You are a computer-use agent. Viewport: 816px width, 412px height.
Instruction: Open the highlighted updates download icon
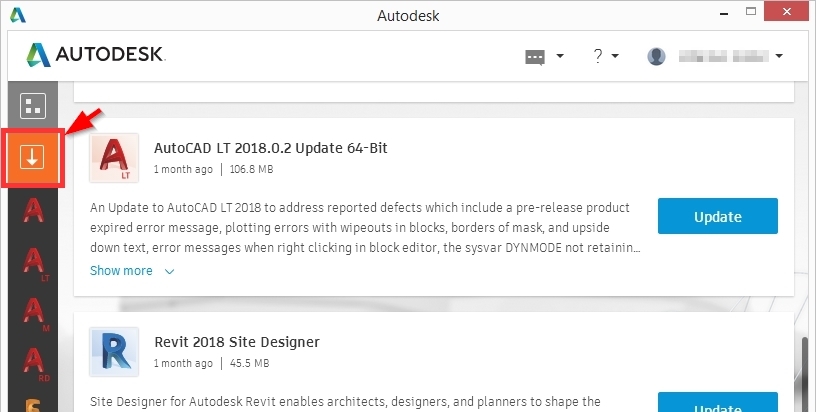point(33,157)
